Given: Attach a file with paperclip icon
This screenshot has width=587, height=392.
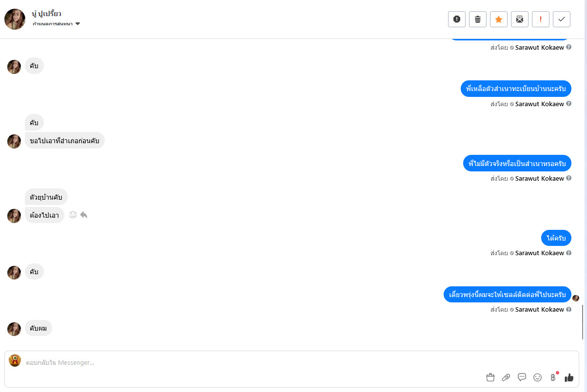Looking at the screenshot, I should [x=506, y=377].
